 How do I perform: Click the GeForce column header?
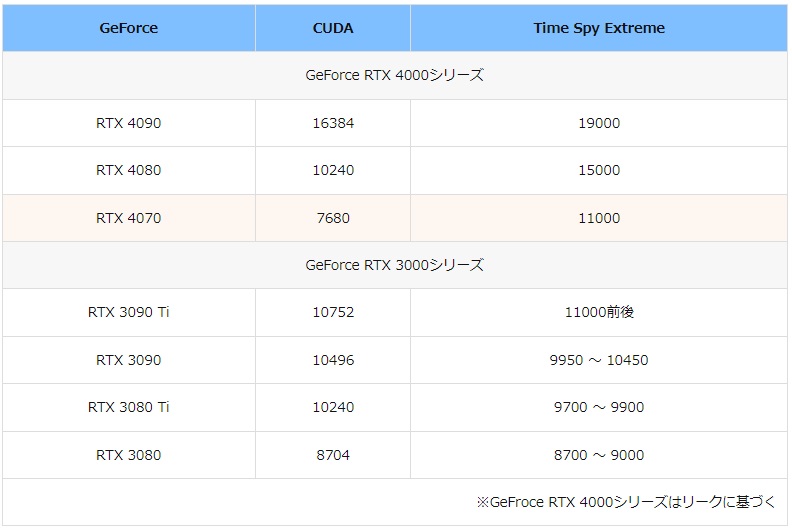click(x=128, y=28)
